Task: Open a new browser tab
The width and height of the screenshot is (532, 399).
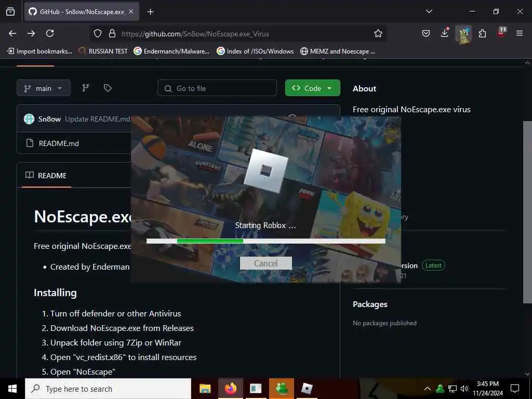Action: click(150, 12)
